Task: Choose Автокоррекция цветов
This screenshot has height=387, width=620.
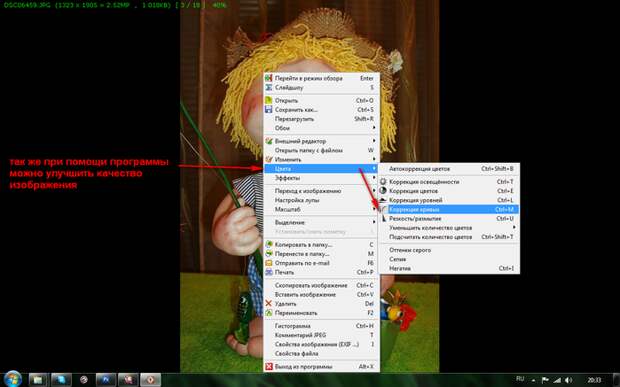Action: [x=449, y=169]
